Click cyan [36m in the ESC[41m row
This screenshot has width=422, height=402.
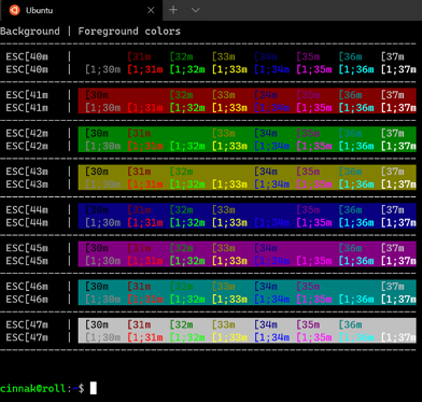[351, 95]
